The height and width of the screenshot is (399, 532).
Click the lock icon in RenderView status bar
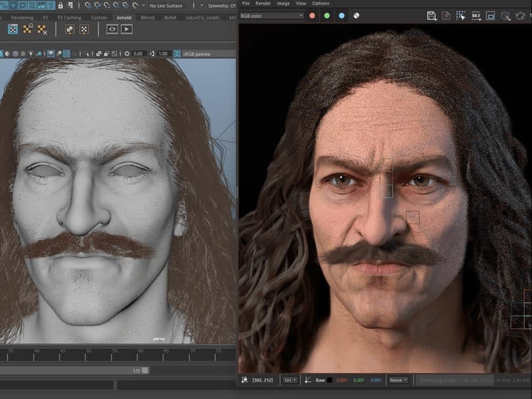244,380
